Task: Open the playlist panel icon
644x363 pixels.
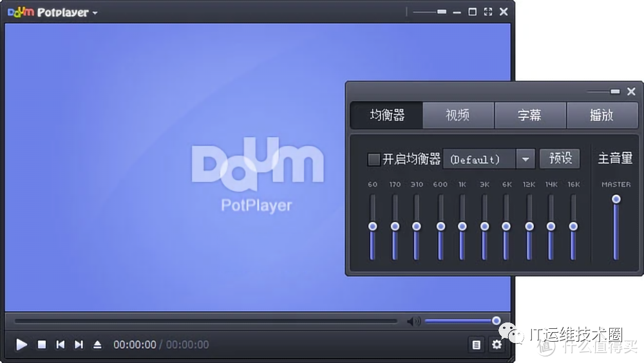Action: pos(476,345)
